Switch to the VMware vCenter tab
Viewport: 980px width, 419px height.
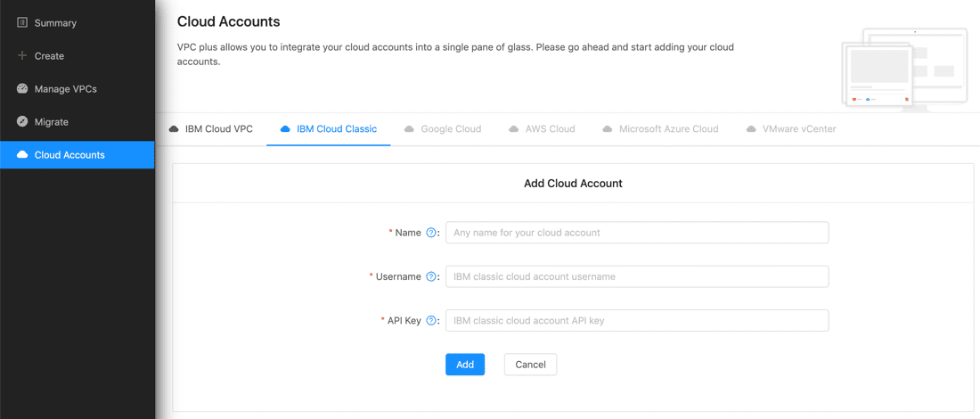click(790, 129)
